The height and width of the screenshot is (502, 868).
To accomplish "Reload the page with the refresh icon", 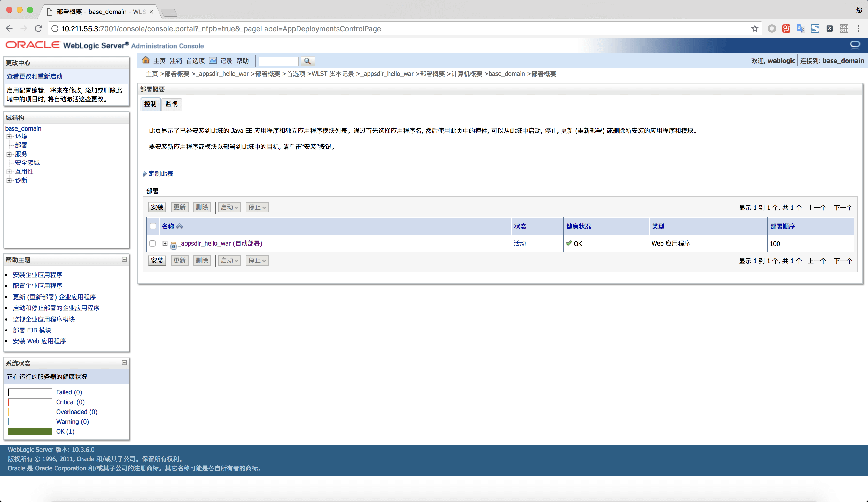I will pyautogui.click(x=38, y=29).
